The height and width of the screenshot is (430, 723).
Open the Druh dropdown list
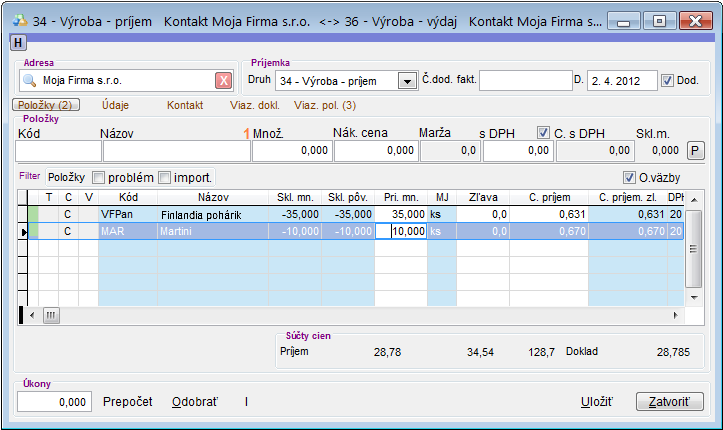tap(407, 81)
